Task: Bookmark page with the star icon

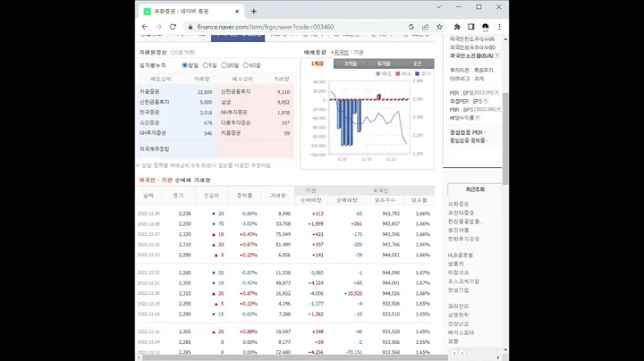Action: (439, 27)
